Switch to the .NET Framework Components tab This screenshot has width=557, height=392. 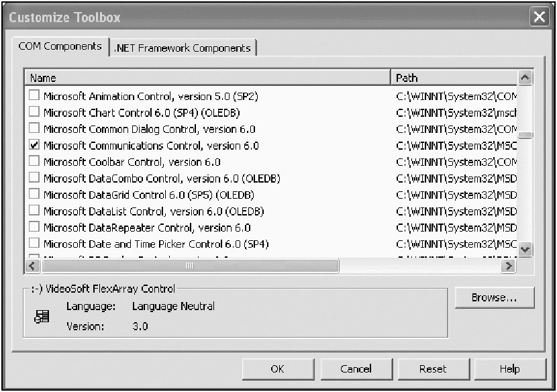(x=183, y=48)
